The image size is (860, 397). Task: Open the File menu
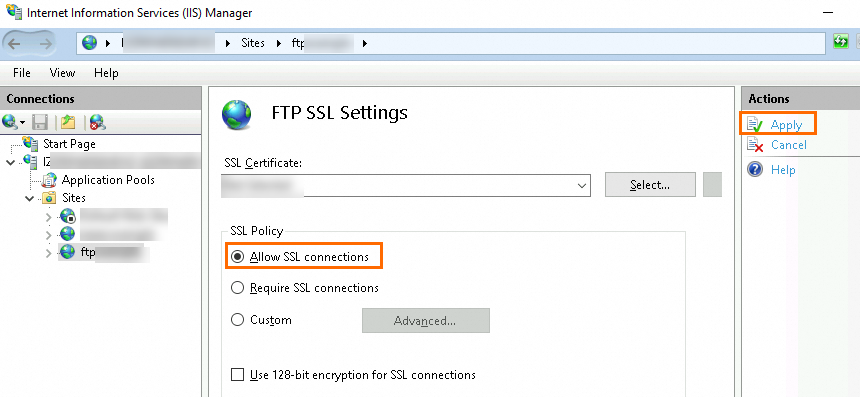pos(22,73)
